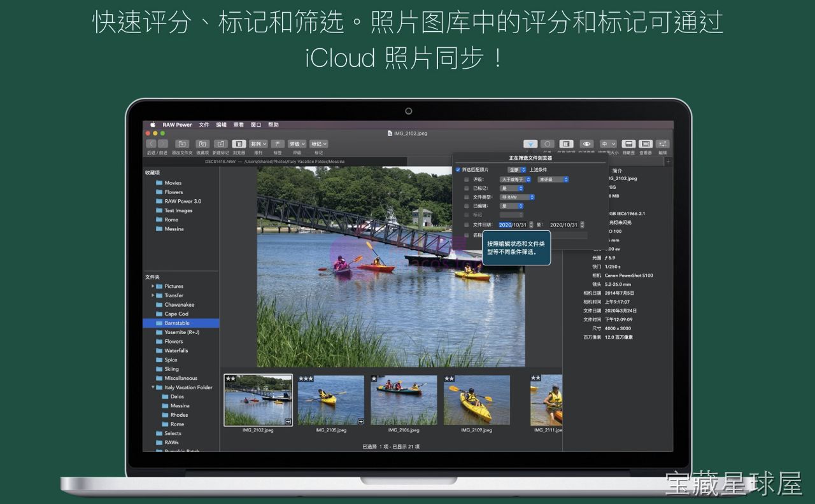Expand the Pictures folder

(153, 286)
